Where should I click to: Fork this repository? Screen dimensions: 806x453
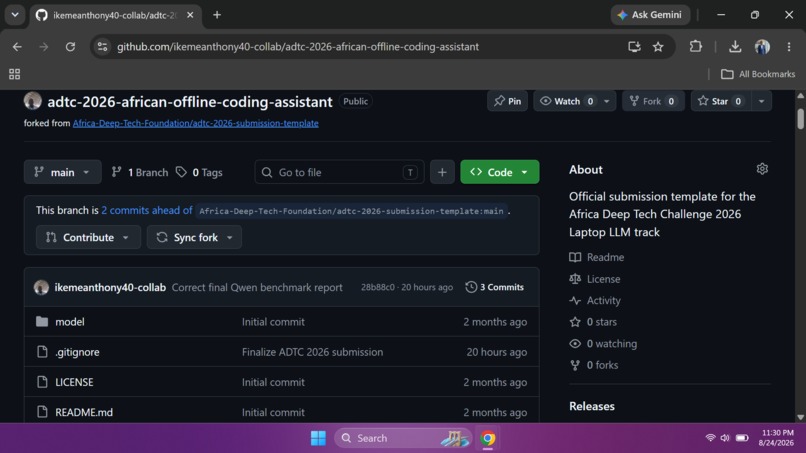[653, 101]
